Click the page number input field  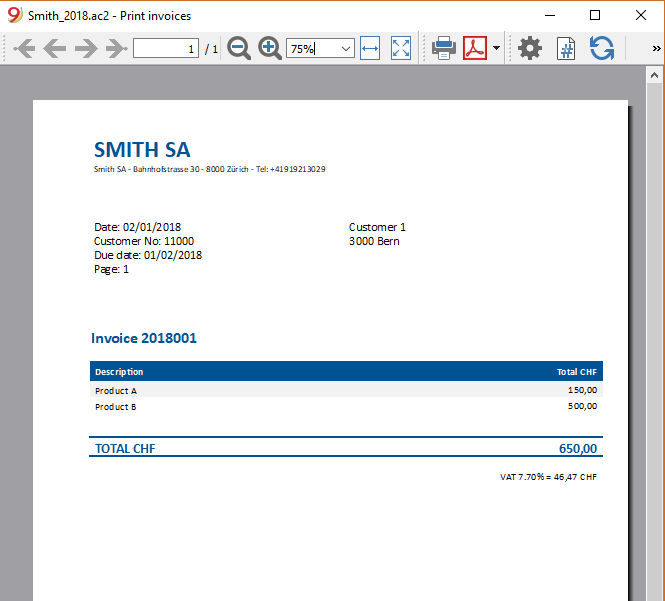(166, 48)
